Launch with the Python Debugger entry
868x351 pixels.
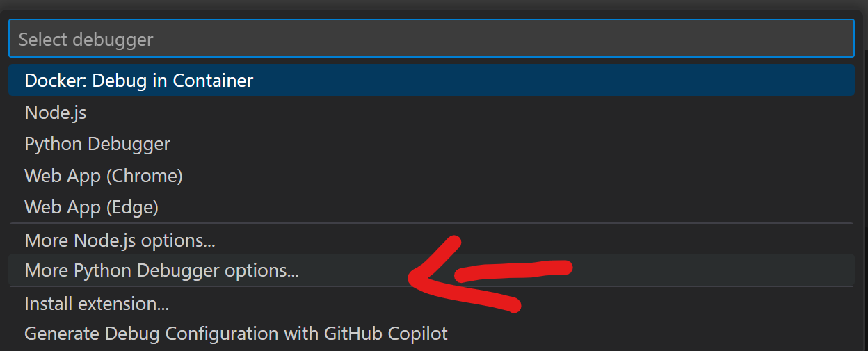pos(97,144)
